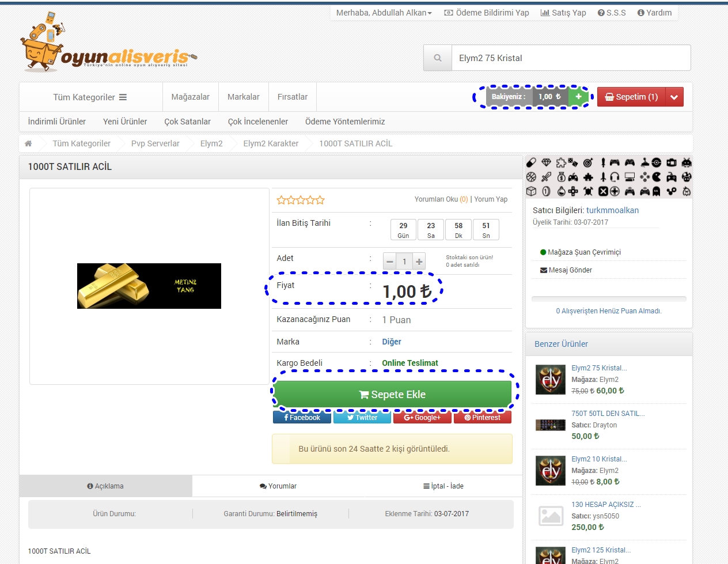The width and height of the screenshot is (728, 564).
Task: Open the Satış Yap link
Action: coord(563,13)
